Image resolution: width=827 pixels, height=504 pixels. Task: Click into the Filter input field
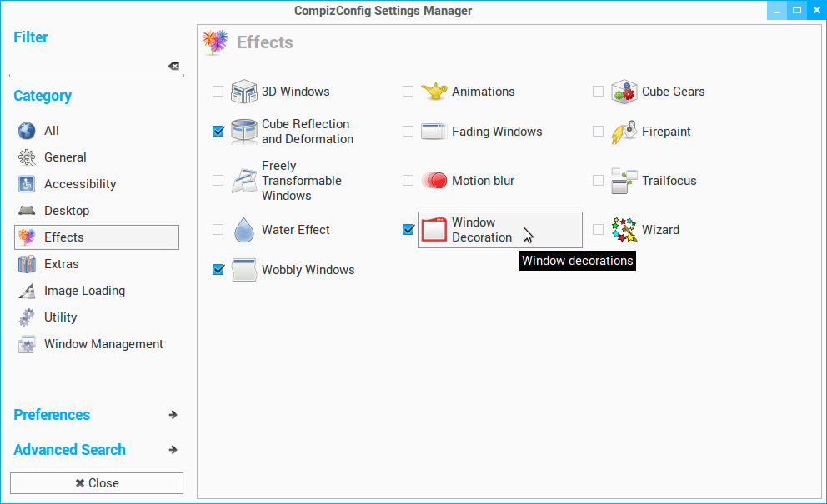click(x=88, y=67)
